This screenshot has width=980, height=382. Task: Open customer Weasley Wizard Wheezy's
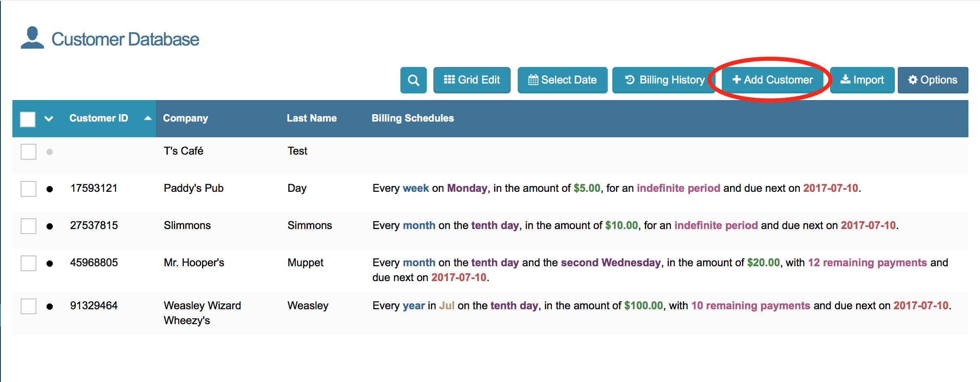point(202,313)
